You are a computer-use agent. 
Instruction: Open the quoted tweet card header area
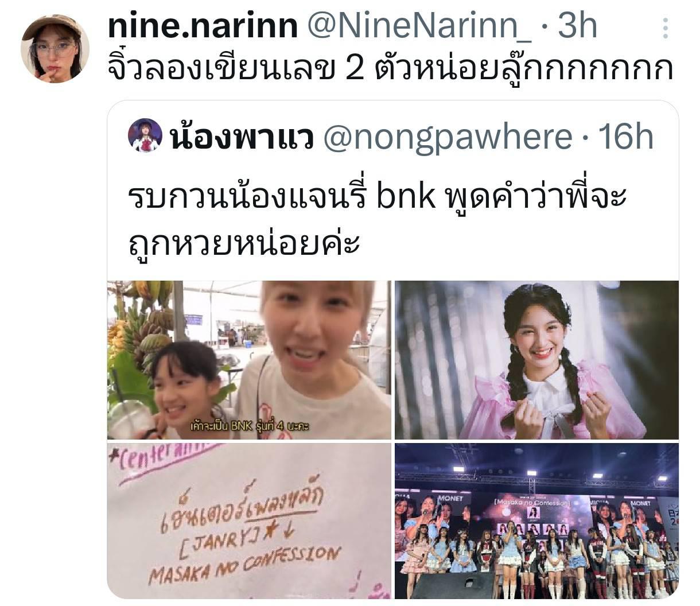[x=391, y=137]
